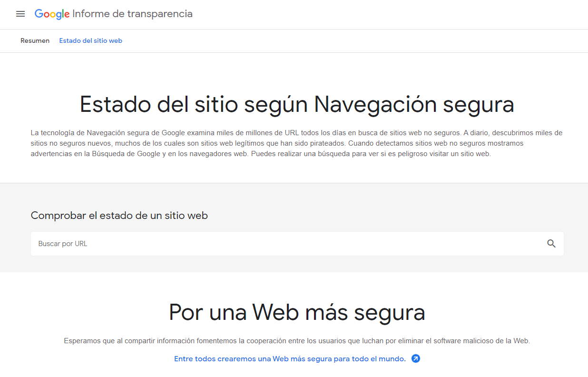Select the Estado del sitio web tab
The height and width of the screenshot is (377, 588).
91,41
